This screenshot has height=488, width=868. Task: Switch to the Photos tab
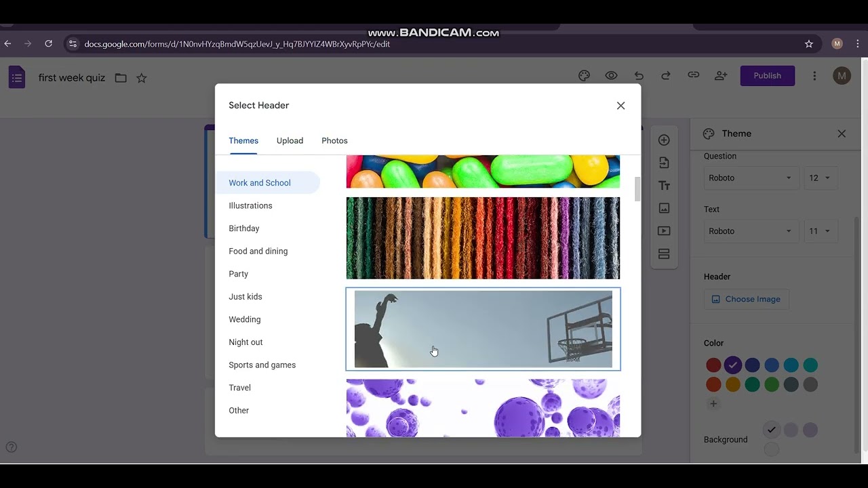(x=334, y=141)
